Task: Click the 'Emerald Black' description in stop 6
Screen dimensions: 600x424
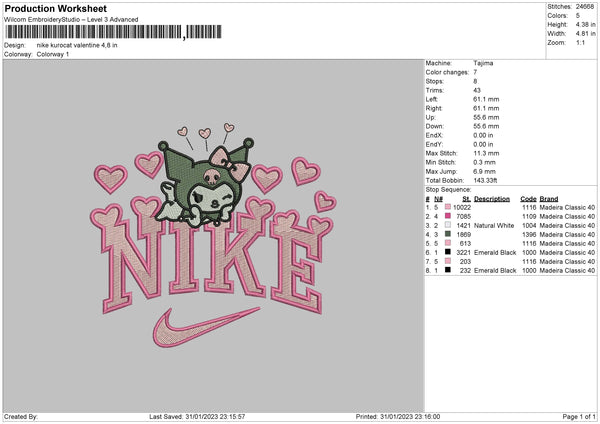Action: pyautogui.click(x=495, y=252)
